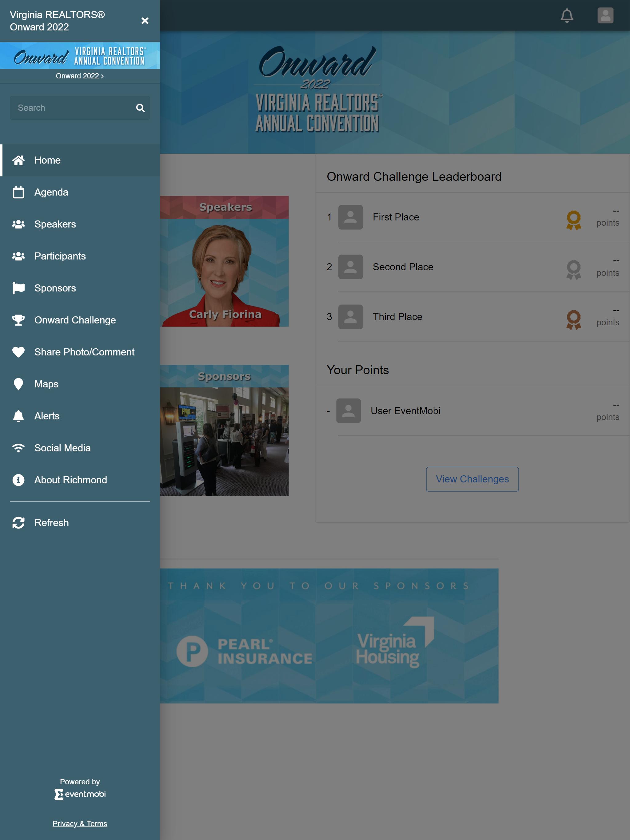Click the Refresh arrows icon
The height and width of the screenshot is (840, 630).
tap(18, 522)
